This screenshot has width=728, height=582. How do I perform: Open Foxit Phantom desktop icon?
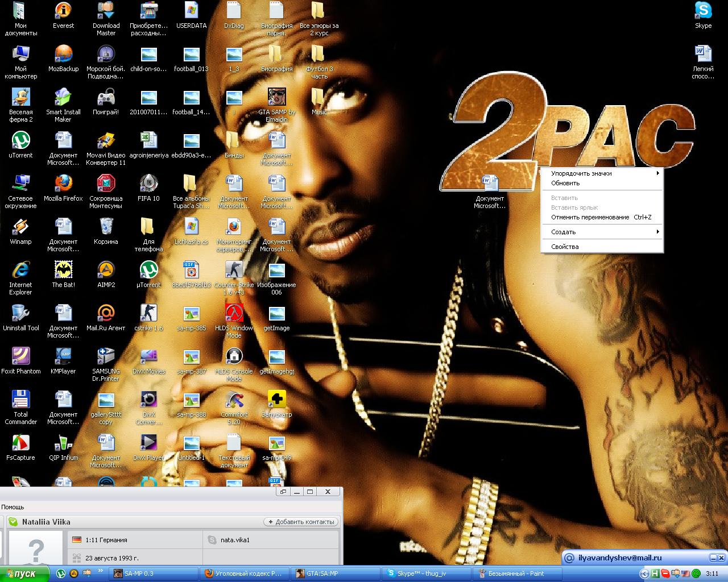click(x=20, y=361)
